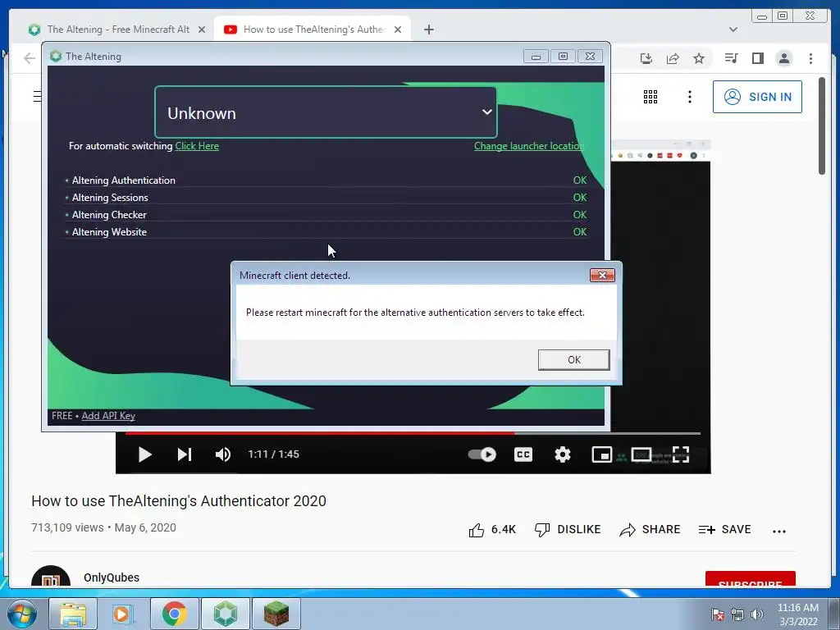The width and height of the screenshot is (840, 630).
Task: Enter fullscreen video mode
Action: tap(680, 454)
